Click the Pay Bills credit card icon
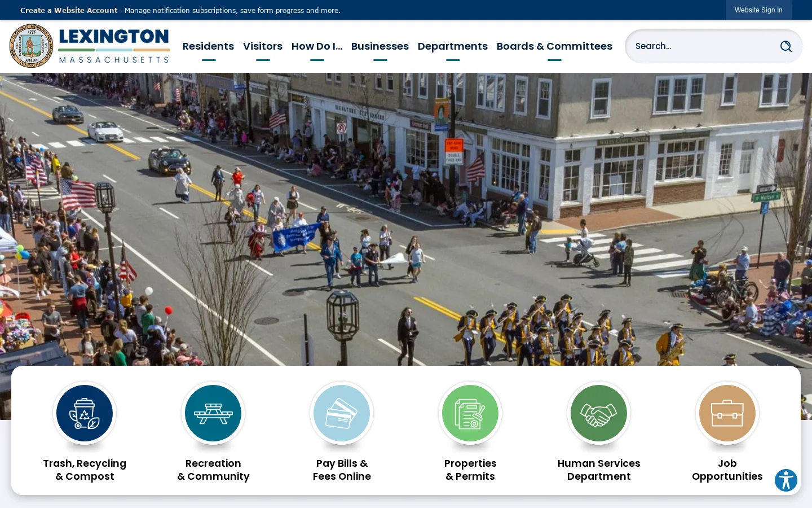812x508 pixels. coord(342,413)
